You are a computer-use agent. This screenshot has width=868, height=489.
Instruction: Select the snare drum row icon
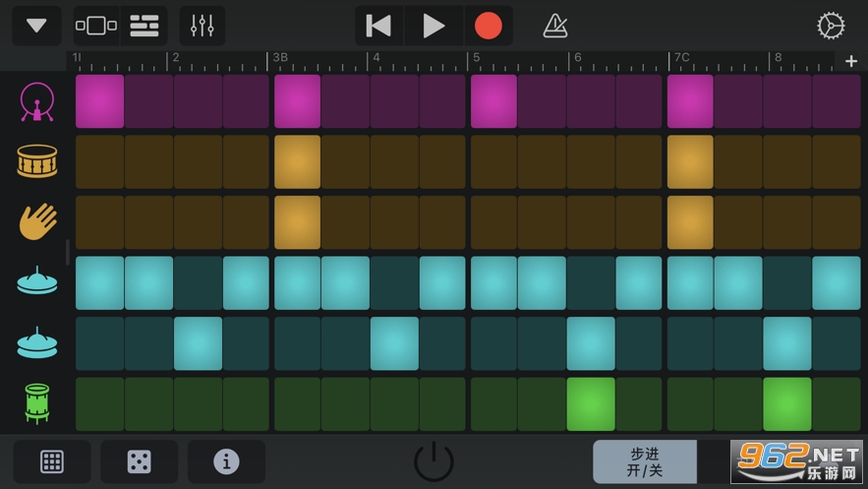click(37, 161)
